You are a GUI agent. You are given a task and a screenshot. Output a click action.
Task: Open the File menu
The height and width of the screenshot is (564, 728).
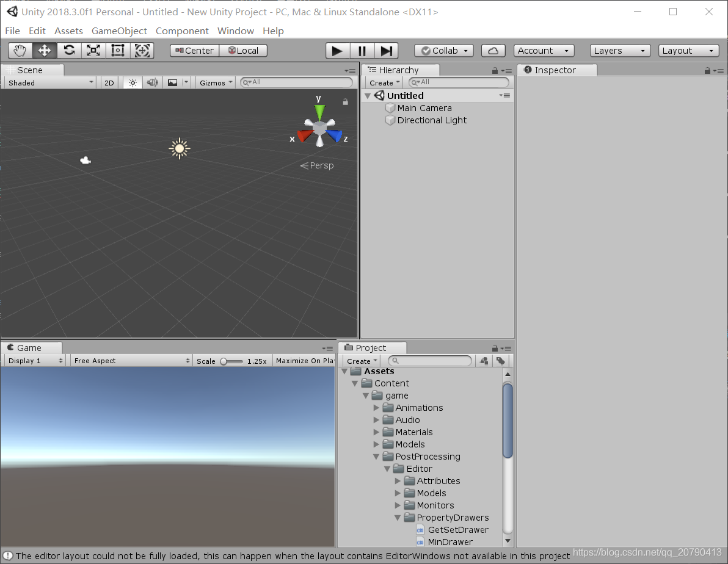pos(13,31)
